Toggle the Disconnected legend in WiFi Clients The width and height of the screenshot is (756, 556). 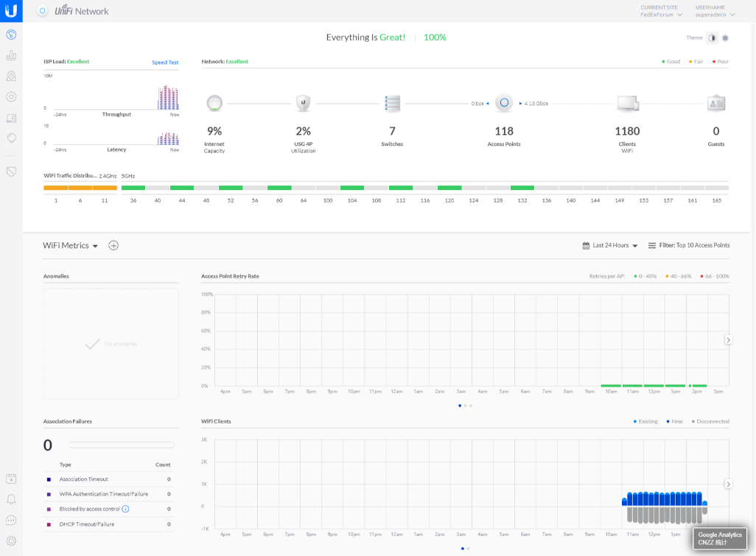coord(708,421)
